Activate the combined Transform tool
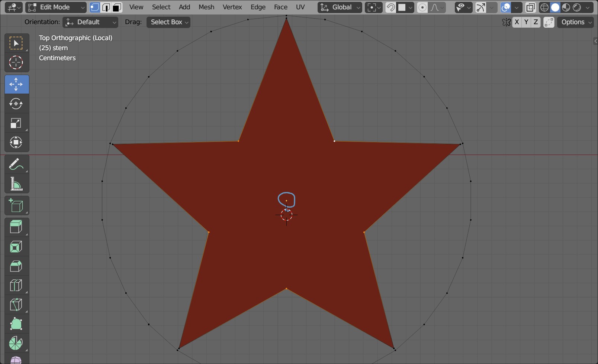Image resolution: width=598 pixels, height=364 pixels. click(x=16, y=142)
